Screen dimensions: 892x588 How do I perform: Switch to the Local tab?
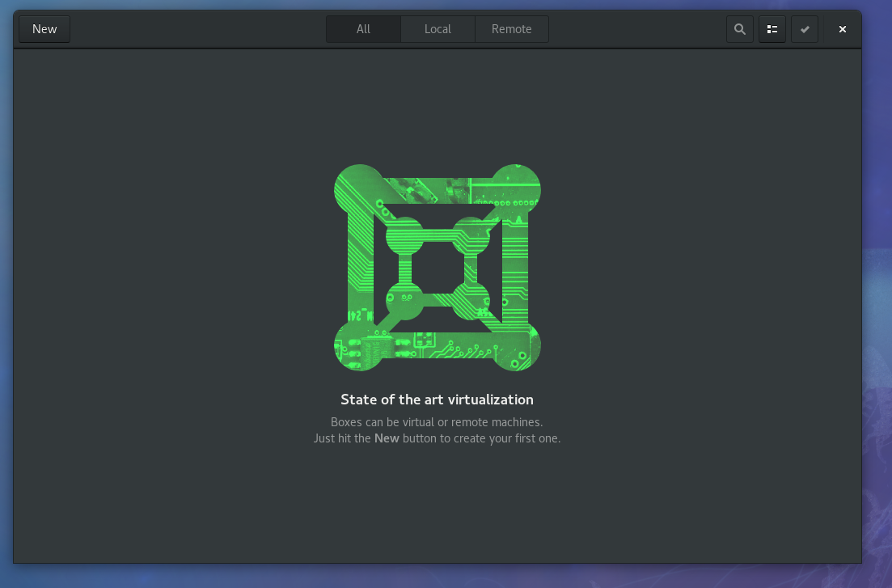pos(438,29)
